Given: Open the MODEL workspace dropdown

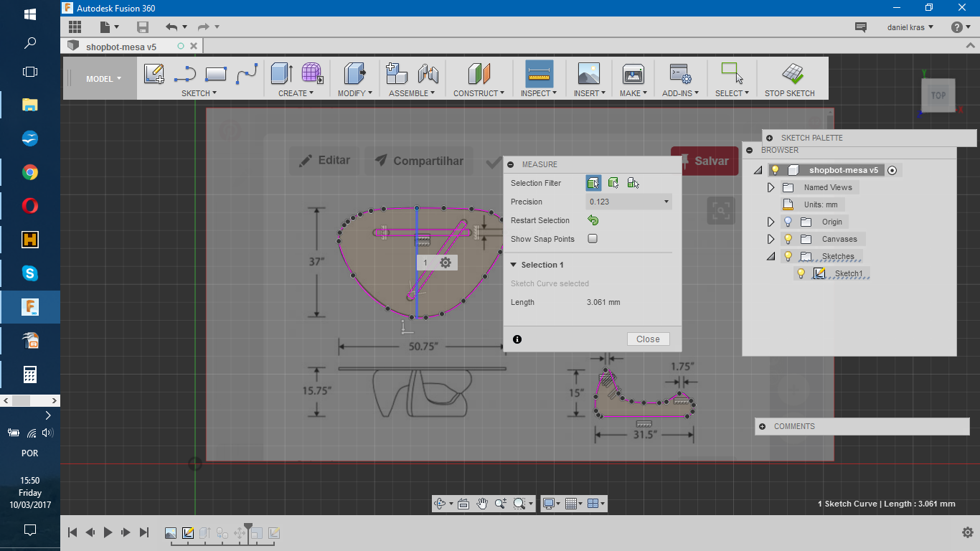Looking at the screenshot, I should coord(103,79).
